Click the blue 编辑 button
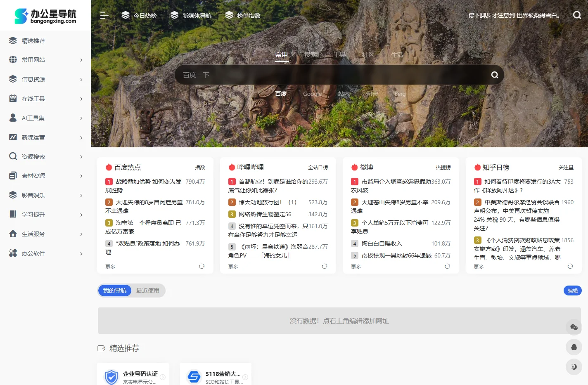 (572, 291)
